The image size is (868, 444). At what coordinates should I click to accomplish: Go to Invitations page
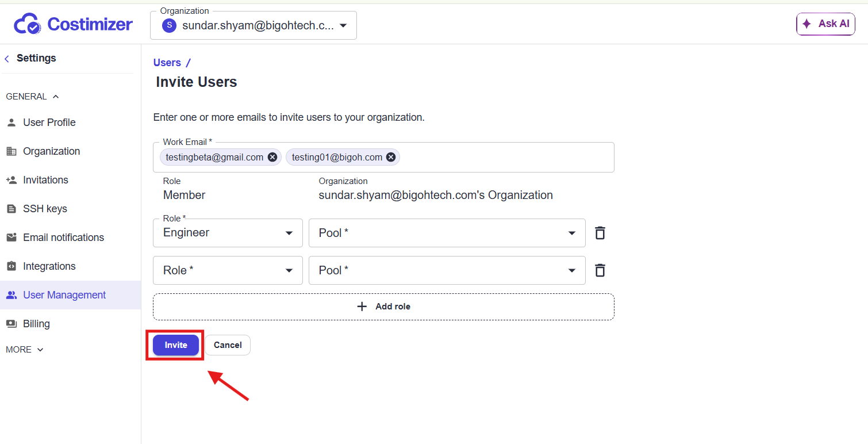pos(70,180)
